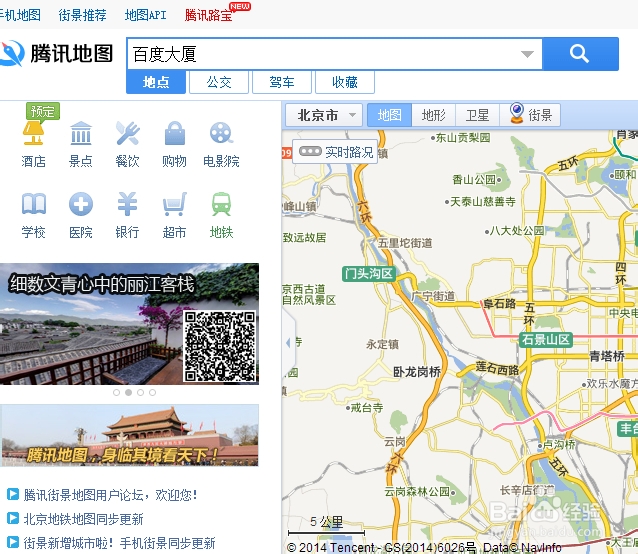Viewport: 638px width, 554px height.
Task: Open the 超市 supermarket cart icon
Action: (175, 204)
